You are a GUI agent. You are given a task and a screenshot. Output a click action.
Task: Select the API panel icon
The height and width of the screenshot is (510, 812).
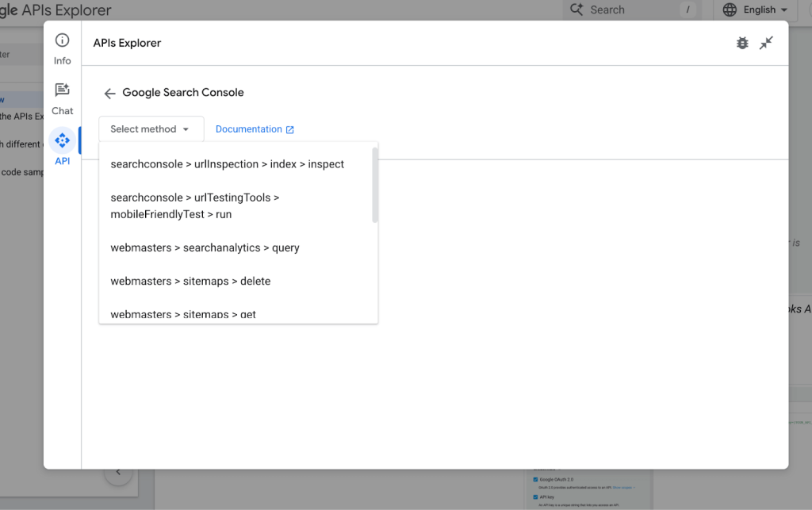[62, 140]
